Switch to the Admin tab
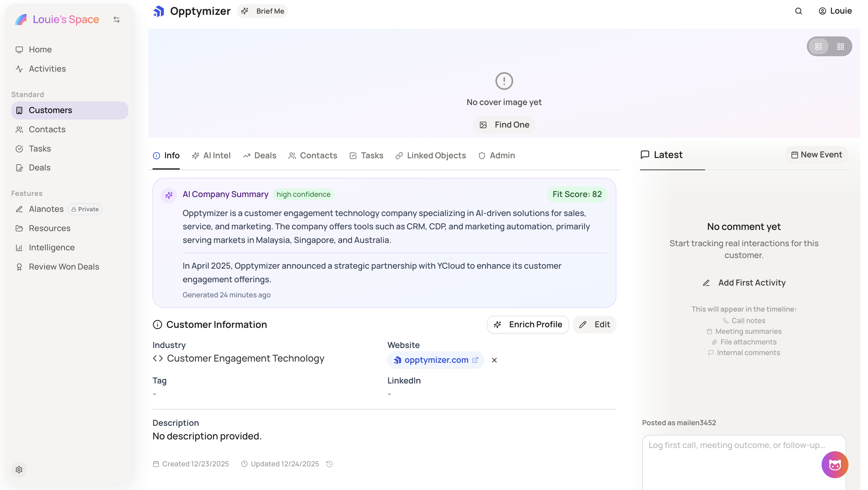The width and height of the screenshot is (868, 490). 497,155
